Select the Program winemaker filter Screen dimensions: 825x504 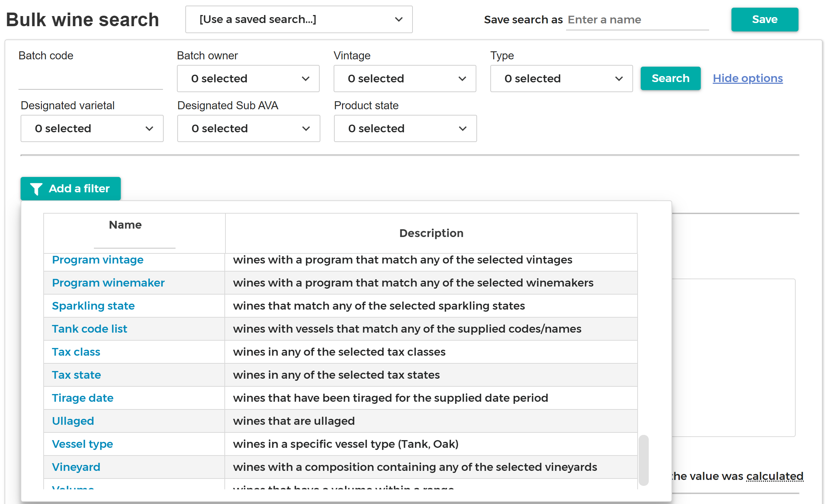[108, 283]
